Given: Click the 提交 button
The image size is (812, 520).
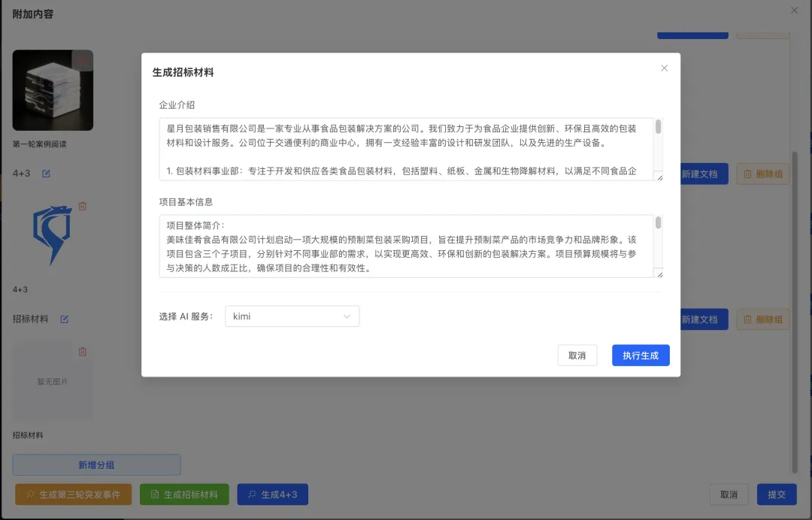Looking at the screenshot, I should click(776, 494).
